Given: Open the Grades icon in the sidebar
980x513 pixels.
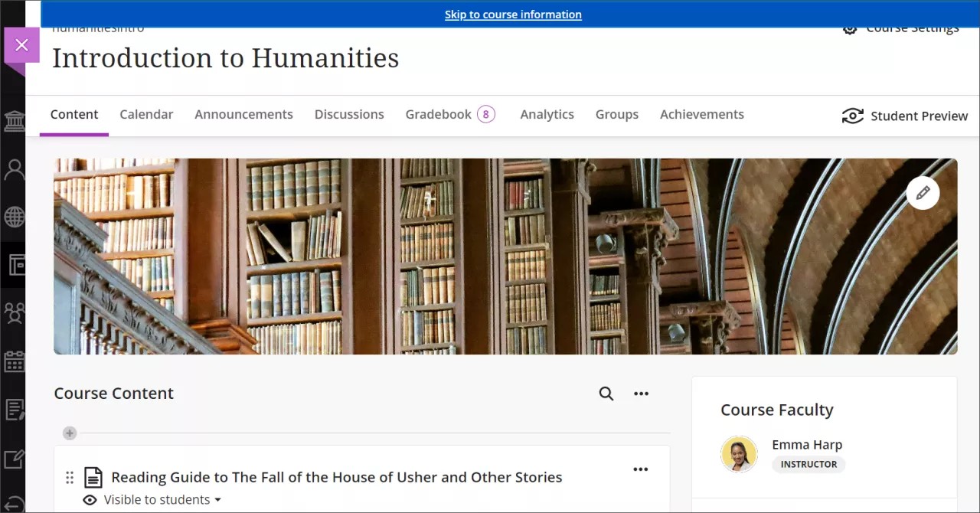Looking at the screenshot, I should [14, 458].
